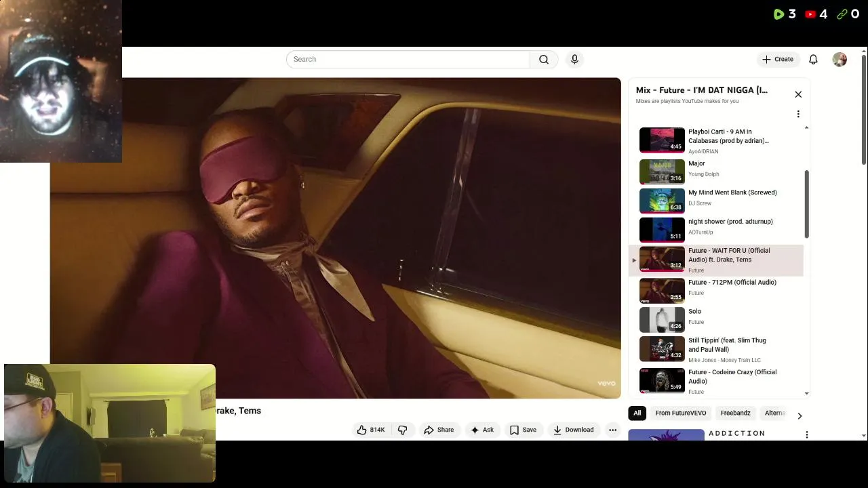Screen dimensions: 868x488
Task: Open the Create dropdown button
Action: click(x=778, y=60)
